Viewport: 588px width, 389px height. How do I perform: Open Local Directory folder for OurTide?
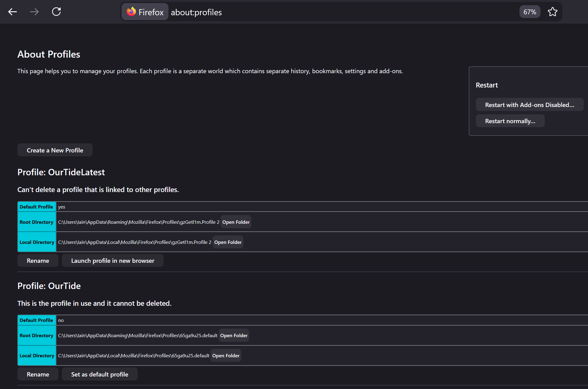point(226,355)
